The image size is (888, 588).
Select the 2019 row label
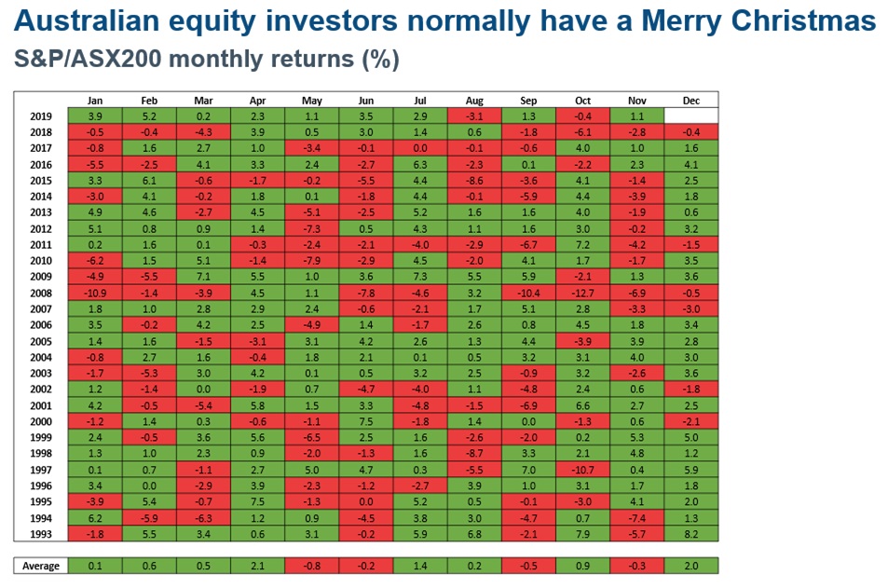click(x=41, y=116)
